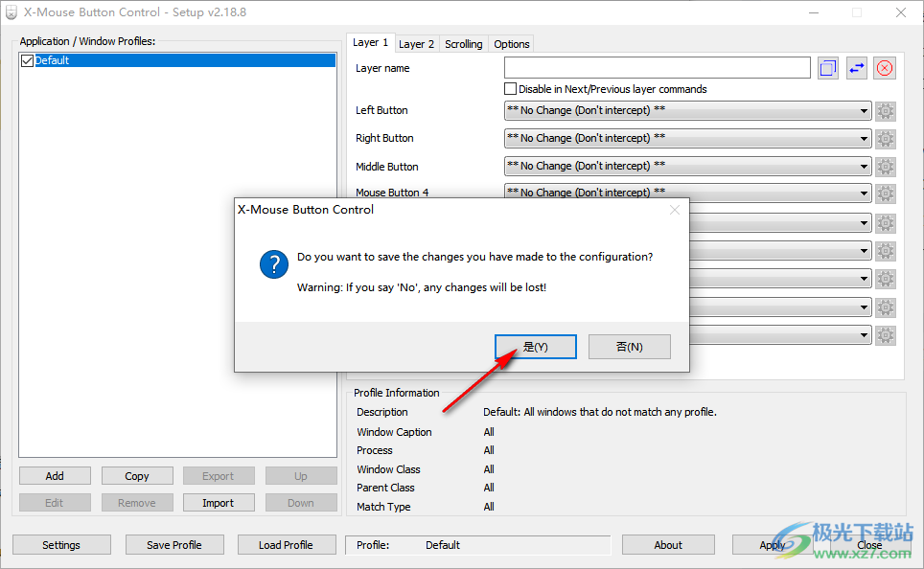Enable Disable in Next/Previous layer commands

510,89
